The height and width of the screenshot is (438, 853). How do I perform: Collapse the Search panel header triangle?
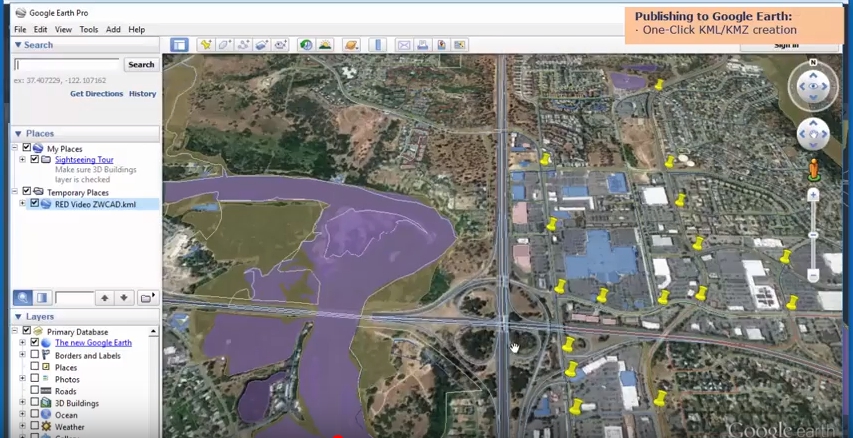[18, 45]
